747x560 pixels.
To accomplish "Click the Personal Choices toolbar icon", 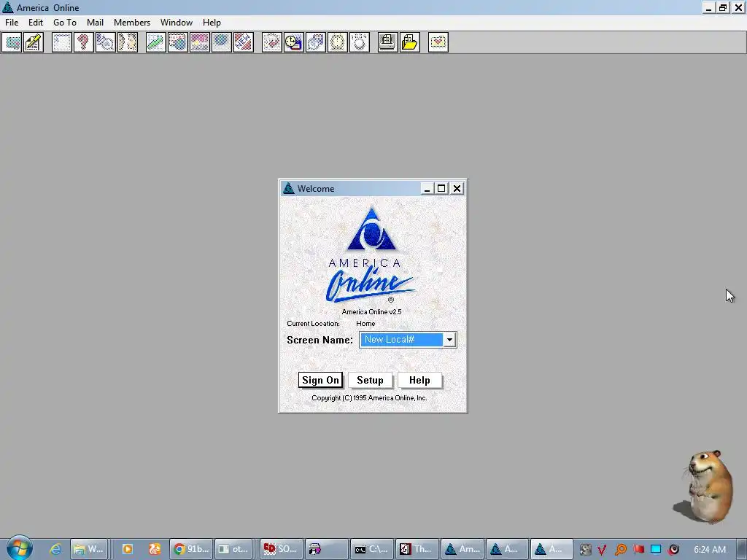I will point(360,42).
